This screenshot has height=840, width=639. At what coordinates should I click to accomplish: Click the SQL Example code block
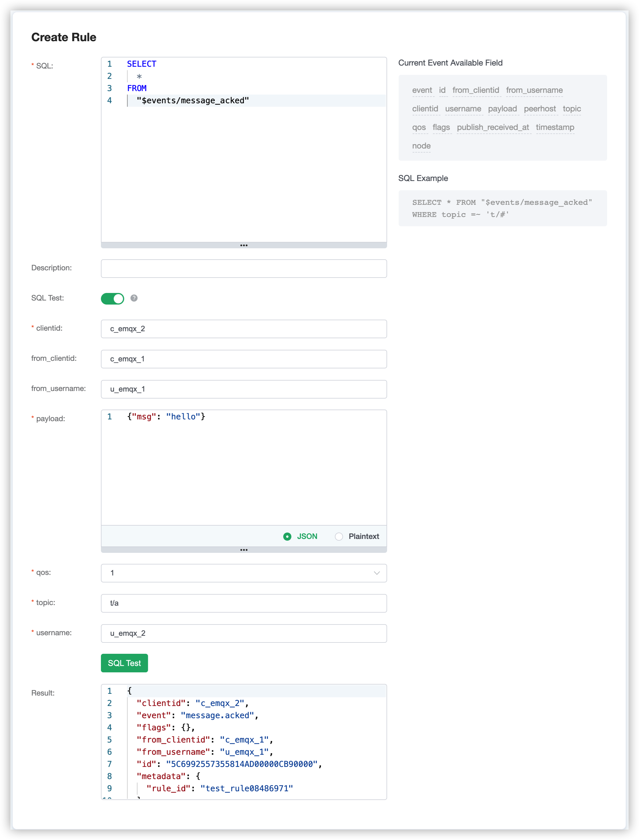coord(502,209)
